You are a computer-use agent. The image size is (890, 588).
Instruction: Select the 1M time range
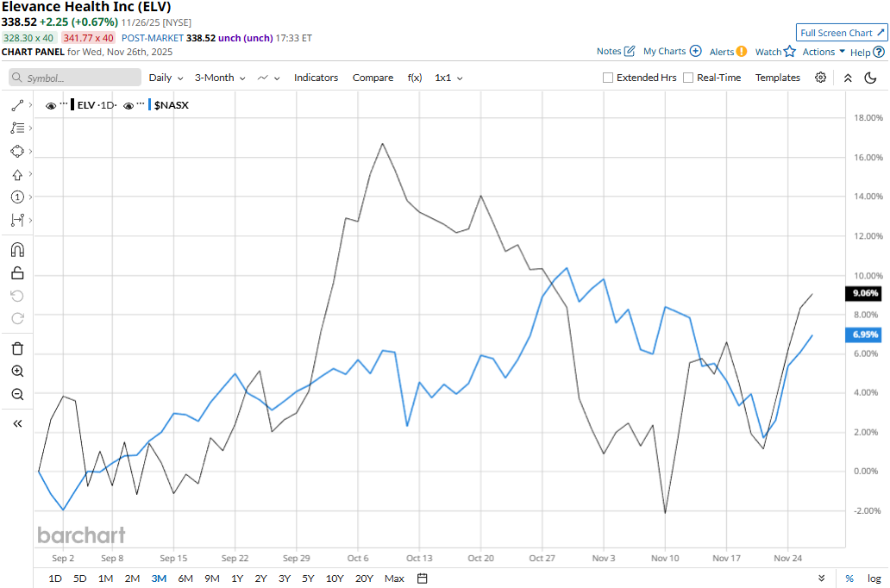(105, 579)
